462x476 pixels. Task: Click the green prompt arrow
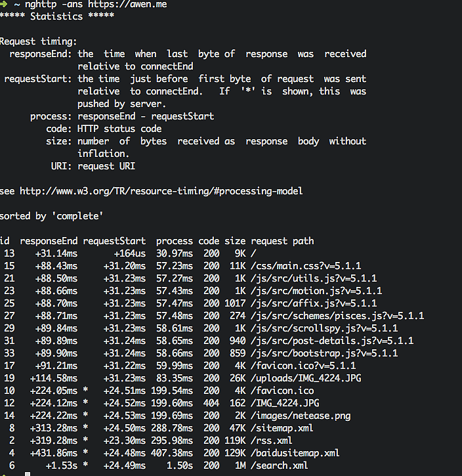(4, 5)
